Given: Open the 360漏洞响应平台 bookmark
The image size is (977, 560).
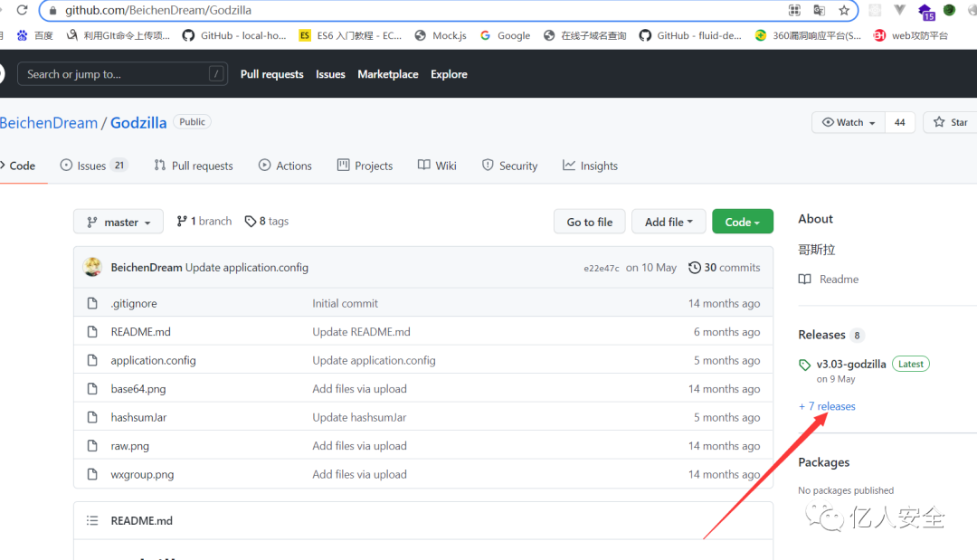Looking at the screenshot, I should [x=808, y=35].
